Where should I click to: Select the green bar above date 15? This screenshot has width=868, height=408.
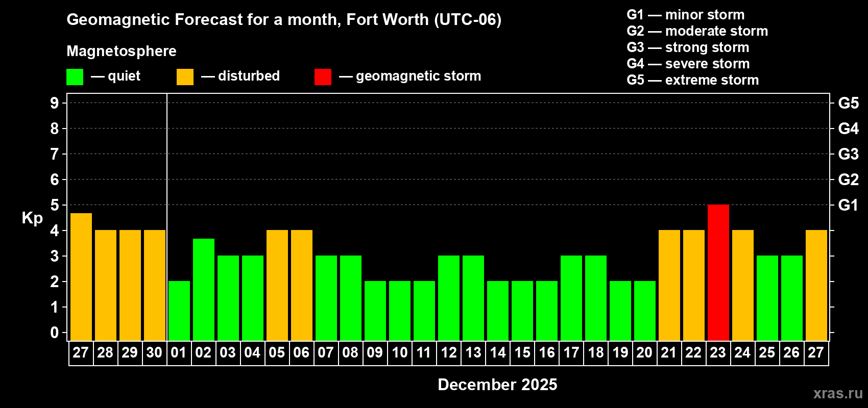pyautogui.click(x=522, y=311)
